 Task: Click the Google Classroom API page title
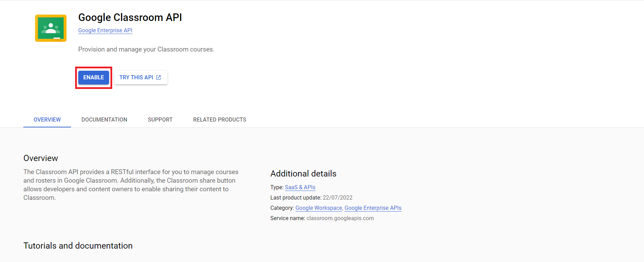pyautogui.click(x=130, y=17)
